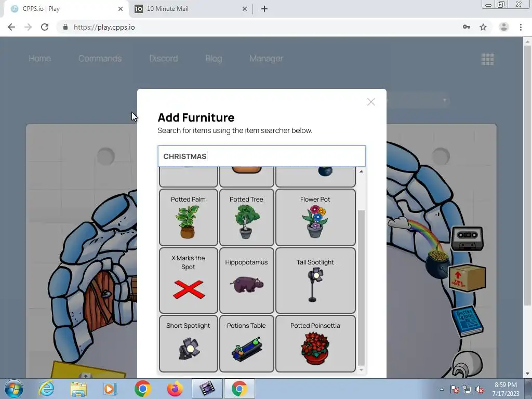Screen dimensions: 532x399
Task: Add the Short Spotlight item
Action: [x=188, y=343]
